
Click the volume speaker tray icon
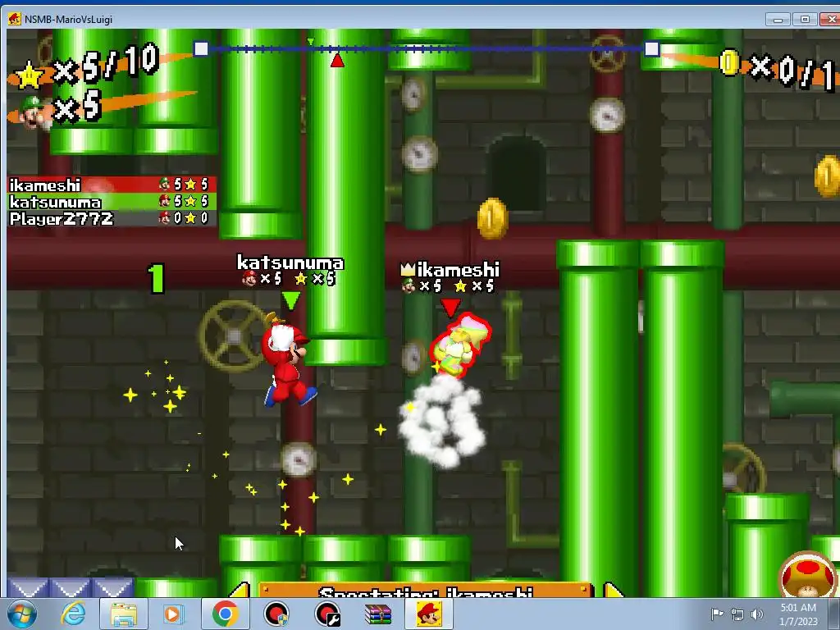click(x=756, y=614)
